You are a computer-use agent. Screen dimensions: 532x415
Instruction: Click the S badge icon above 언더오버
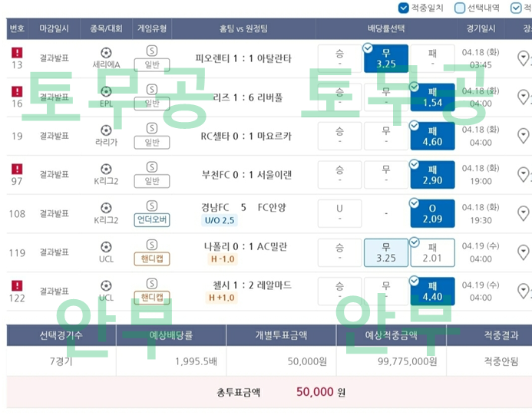point(152,206)
